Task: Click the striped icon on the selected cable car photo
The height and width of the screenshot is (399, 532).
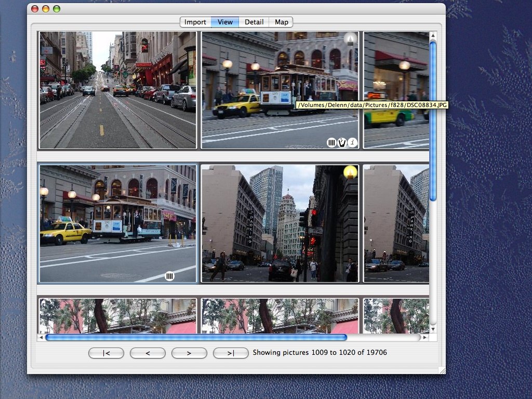Action: coord(170,276)
